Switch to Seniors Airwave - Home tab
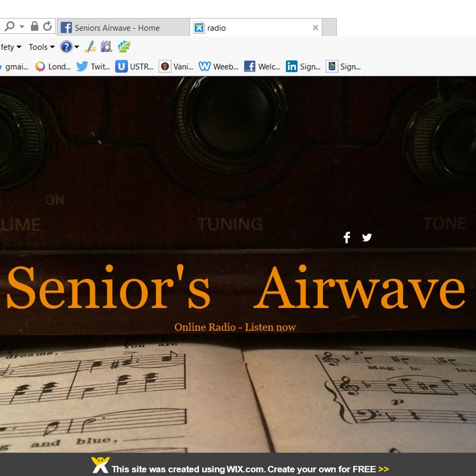The image size is (476, 476). click(123, 28)
